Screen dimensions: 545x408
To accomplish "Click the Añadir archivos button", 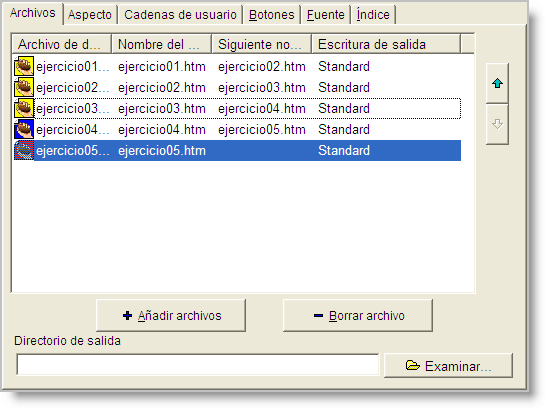I will click(171, 316).
